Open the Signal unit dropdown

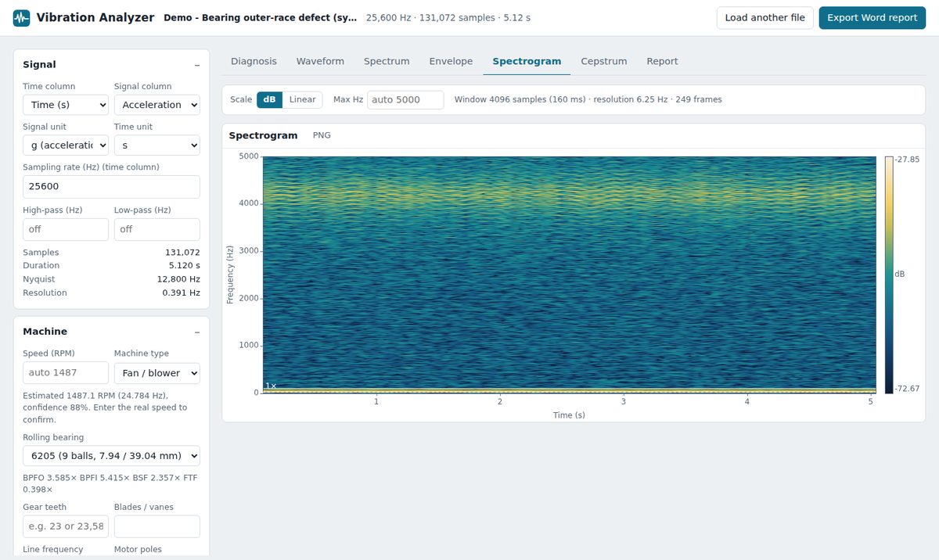tap(66, 145)
